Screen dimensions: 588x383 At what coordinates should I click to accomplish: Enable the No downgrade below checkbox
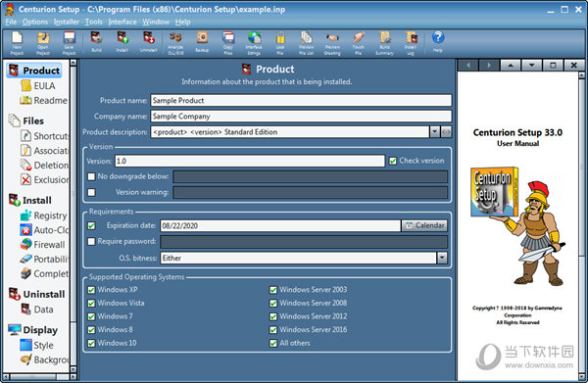point(91,176)
